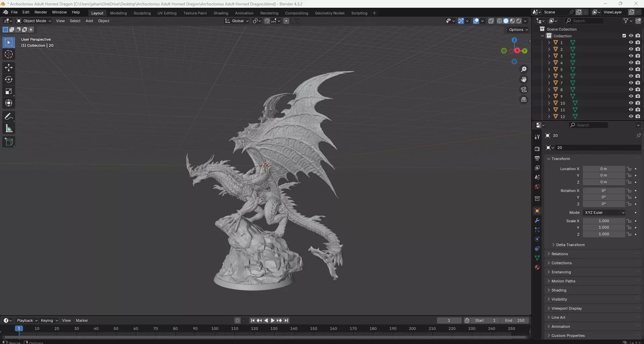This screenshot has height=344, width=644.
Task: Lock Location X transform
Action: 629,169
